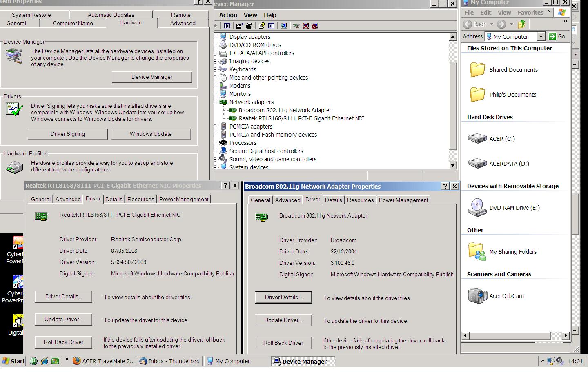Click Update Driver in Realtek Properties
Image resolution: width=588 pixels, height=373 pixels.
click(63, 319)
